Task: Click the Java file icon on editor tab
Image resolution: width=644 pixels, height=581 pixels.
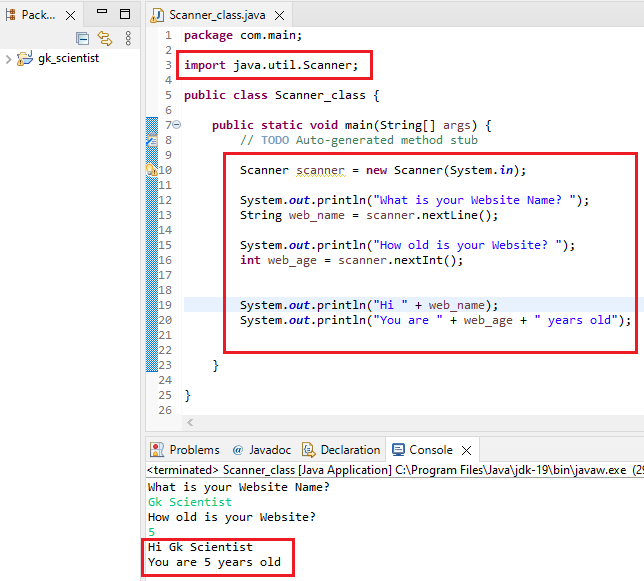Action: point(157,15)
